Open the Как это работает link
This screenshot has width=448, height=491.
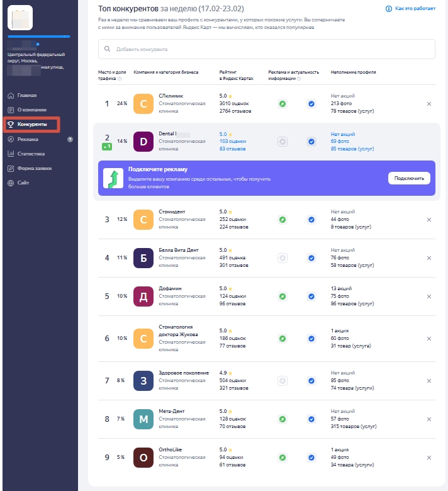410,8
